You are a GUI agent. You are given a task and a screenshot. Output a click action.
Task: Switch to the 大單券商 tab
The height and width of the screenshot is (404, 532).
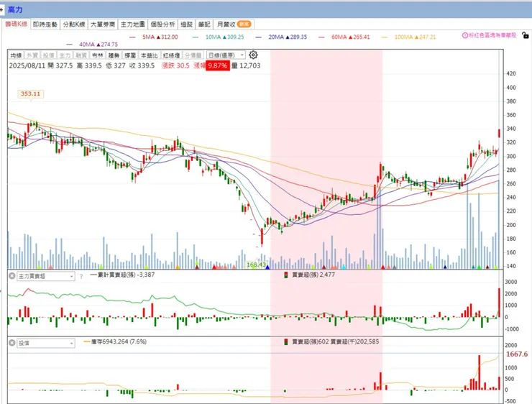point(103,24)
